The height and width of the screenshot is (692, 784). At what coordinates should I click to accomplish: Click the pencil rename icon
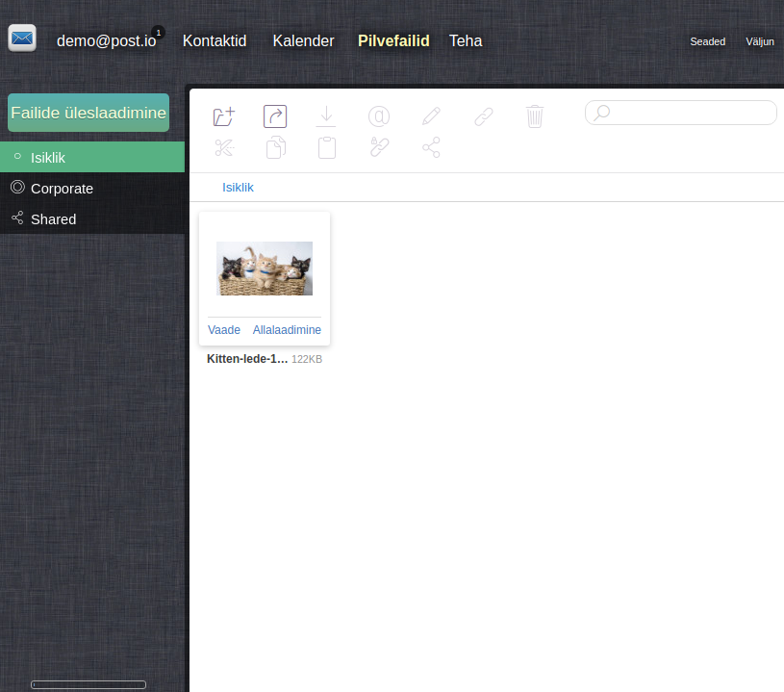point(431,116)
